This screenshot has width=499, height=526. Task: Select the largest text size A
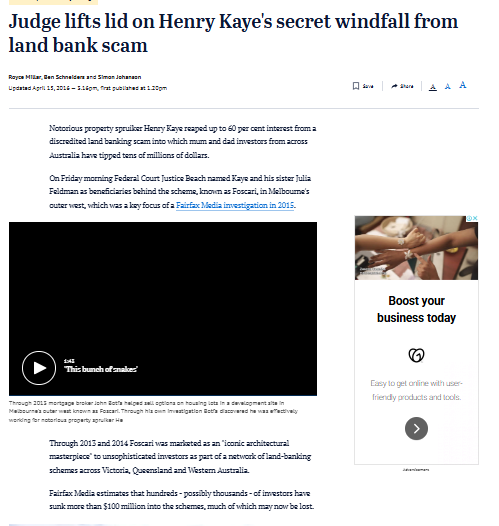[463, 85]
